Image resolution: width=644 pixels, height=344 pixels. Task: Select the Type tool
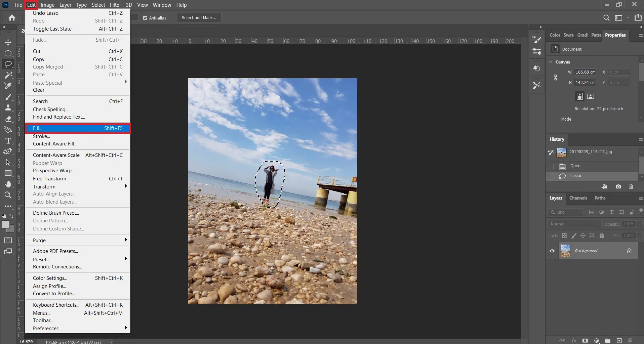coord(8,141)
